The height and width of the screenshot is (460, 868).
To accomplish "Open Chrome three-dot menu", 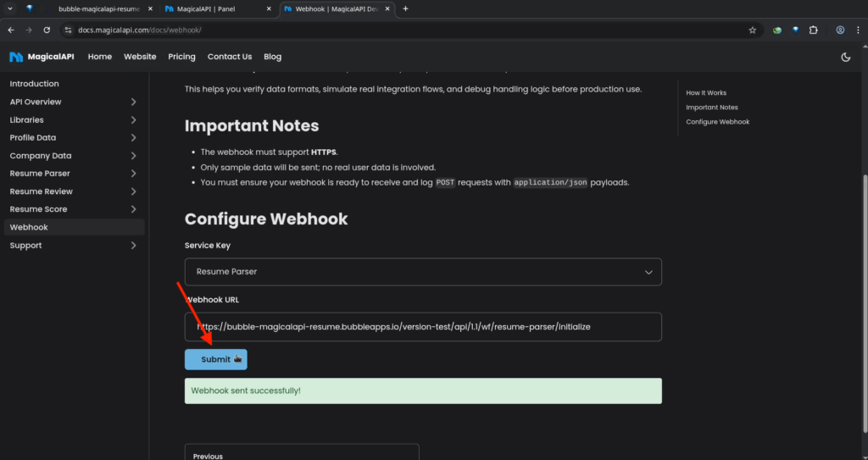I will coord(858,30).
